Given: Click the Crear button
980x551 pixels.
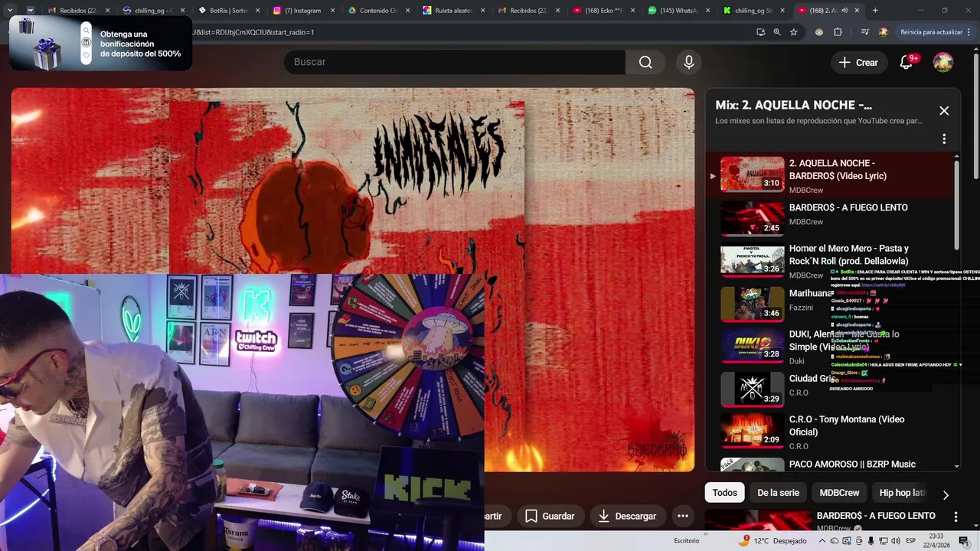Looking at the screenshot, I should (x=858, y=62).
